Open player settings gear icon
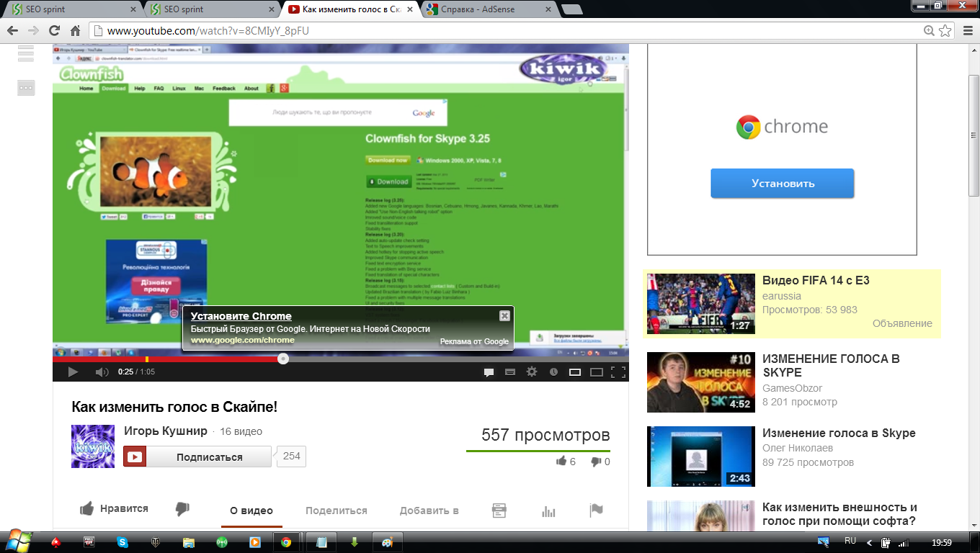The image size is (980, 553). [532, 372]
